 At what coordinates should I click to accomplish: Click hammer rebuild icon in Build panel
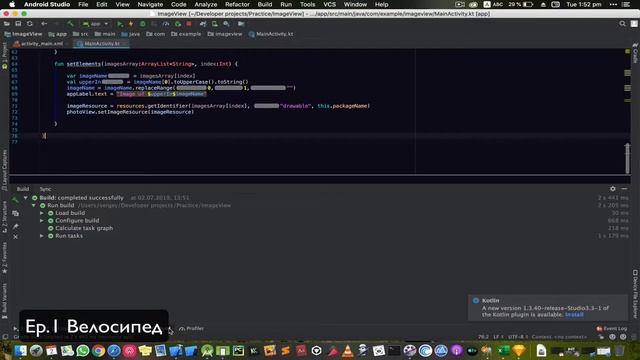[16, 200]
